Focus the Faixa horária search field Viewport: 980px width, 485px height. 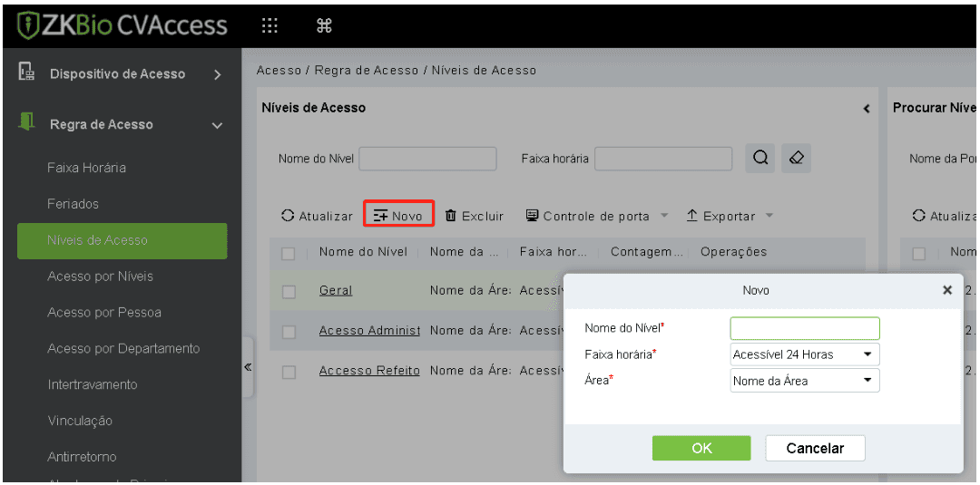click(x=663, y=160)
